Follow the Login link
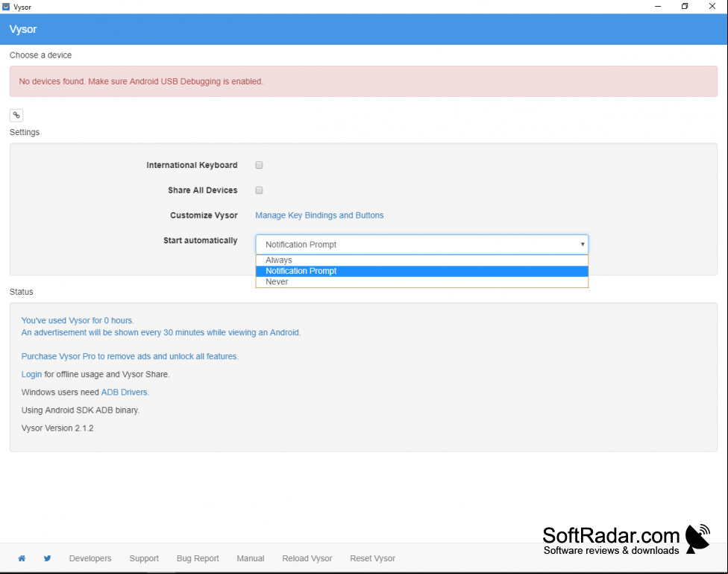 pyautogui.click(x=31, y=375)
